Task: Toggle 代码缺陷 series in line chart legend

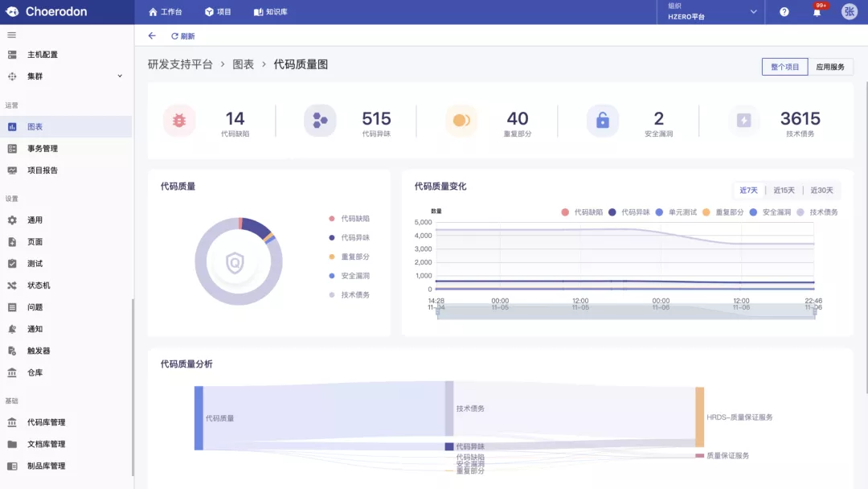Action: pos(582,212)
